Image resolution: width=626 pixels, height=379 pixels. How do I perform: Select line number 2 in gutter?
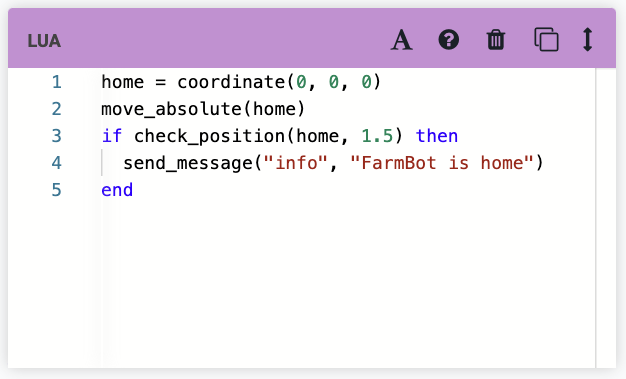[56, 109]
